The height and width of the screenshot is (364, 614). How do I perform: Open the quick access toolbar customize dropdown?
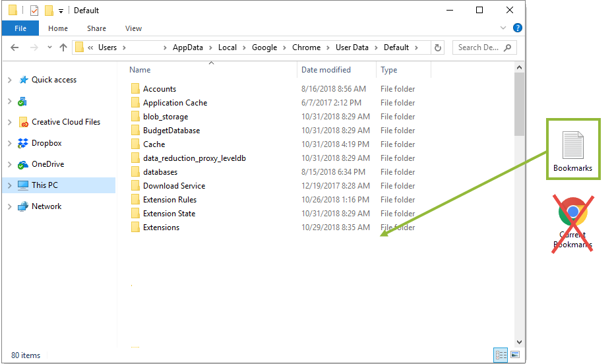(x=61, y=11)
